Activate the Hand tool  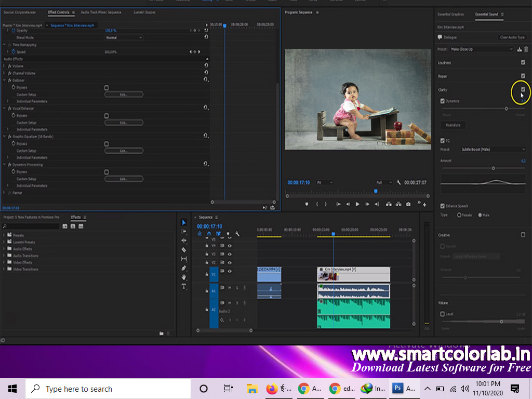point(184,277)
